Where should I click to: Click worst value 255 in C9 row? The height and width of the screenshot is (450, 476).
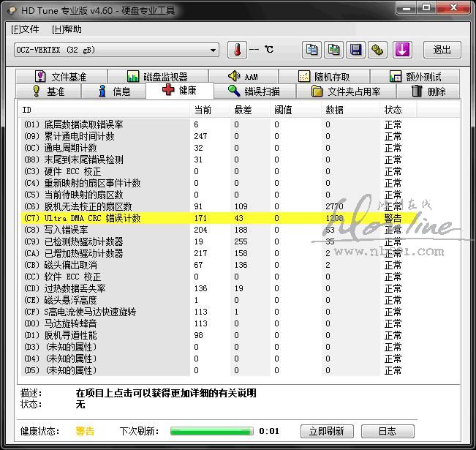click(241, 241)
